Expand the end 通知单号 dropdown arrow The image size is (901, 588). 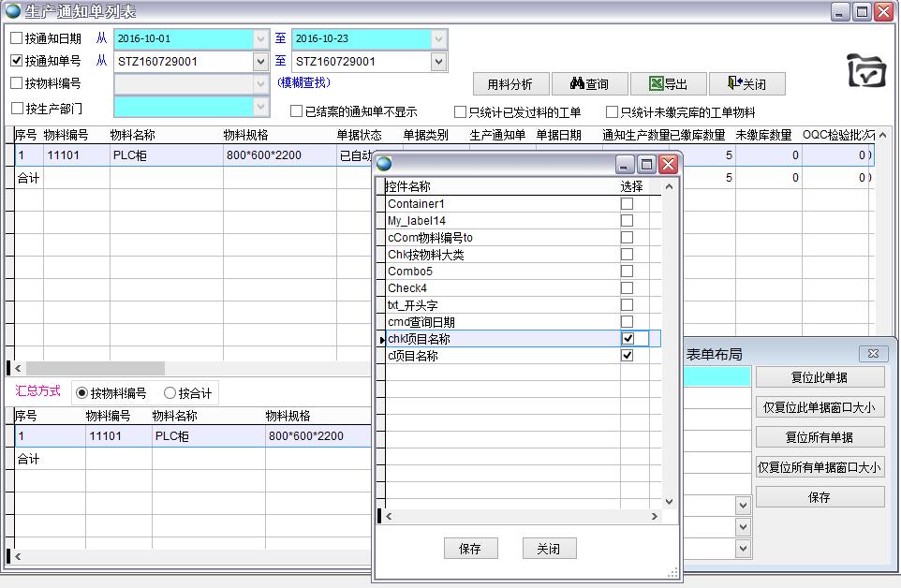[x=438, y=62]
